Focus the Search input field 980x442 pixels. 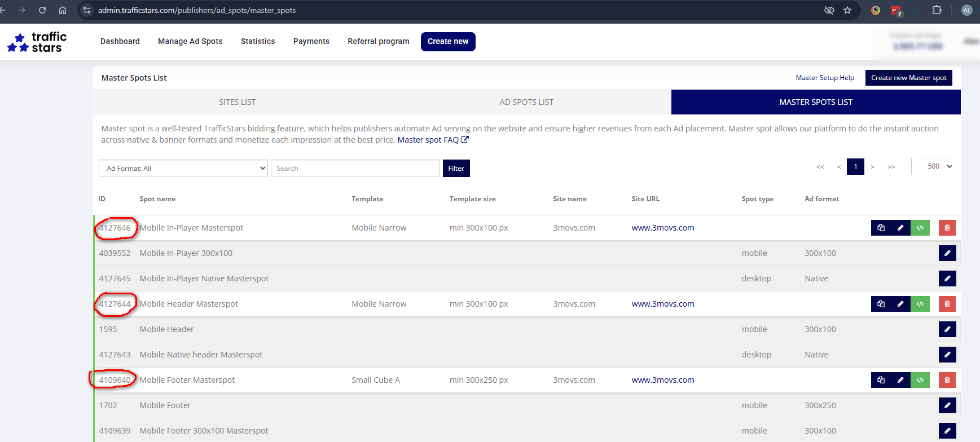355,168
